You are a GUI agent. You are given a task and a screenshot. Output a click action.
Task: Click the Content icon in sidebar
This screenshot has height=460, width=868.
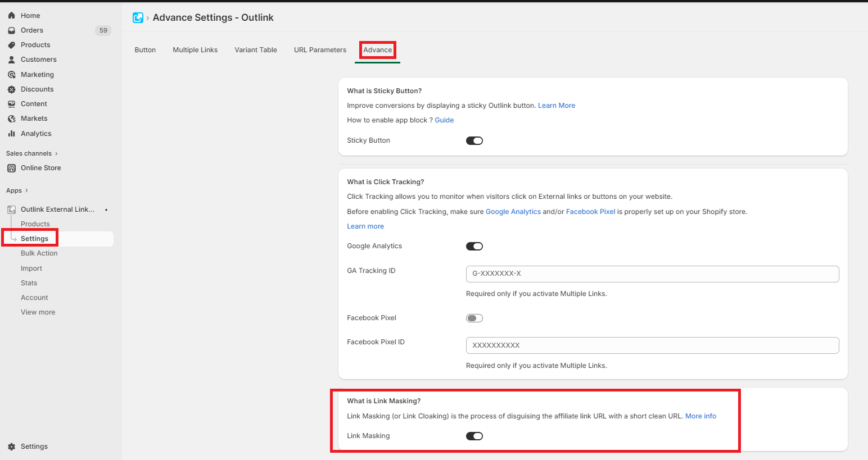11,104
